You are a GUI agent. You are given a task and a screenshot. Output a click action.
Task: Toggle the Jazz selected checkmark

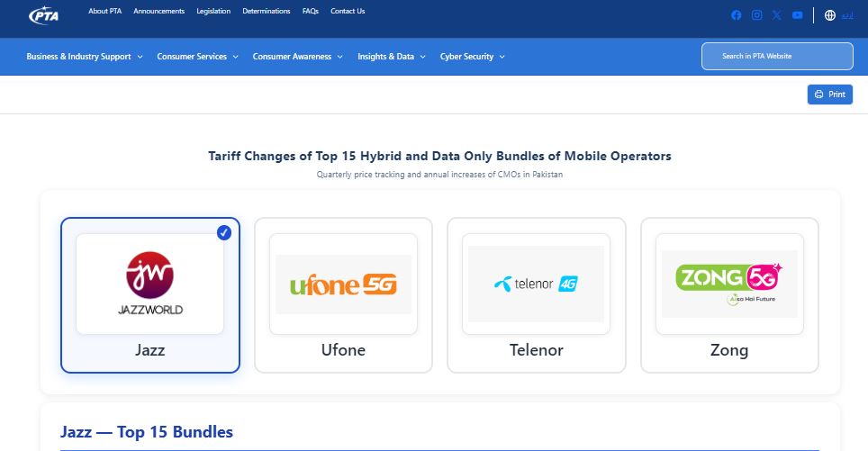[223, 233]
